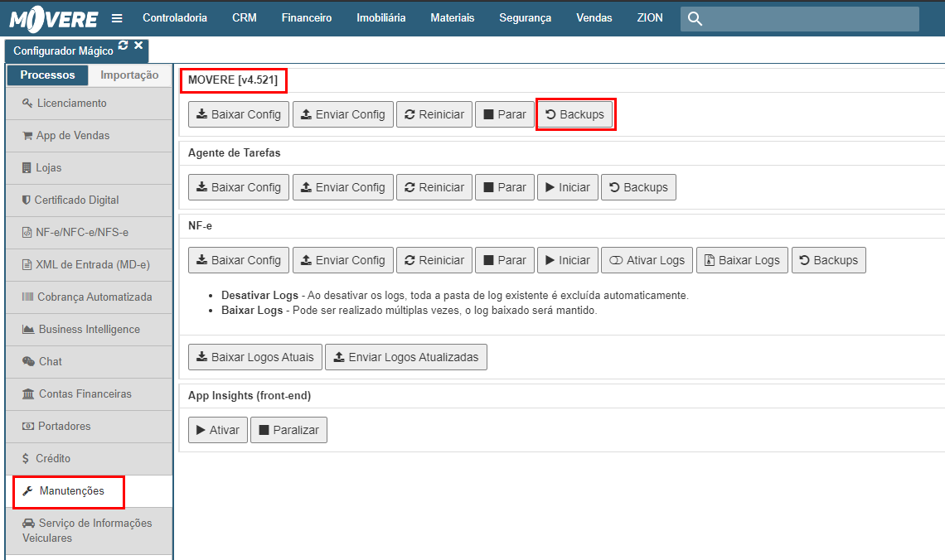Click the Serviço de Informações Veiculares car icon

[28, 524]
